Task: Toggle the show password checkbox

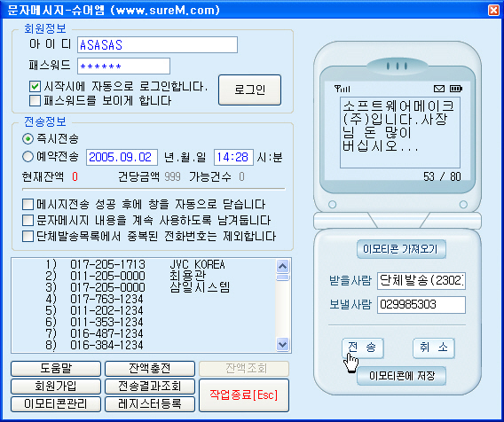Action: pyautogui.click(x=35, y=101)
